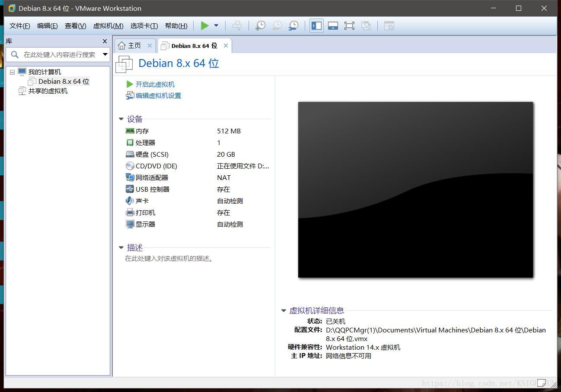Image resolution: width=561 pixels, height=392 pixels.
Task: Open the 文件(F) menu
Action: 20,26
